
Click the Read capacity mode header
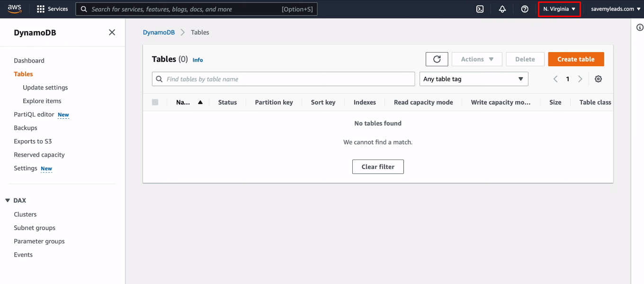[x=423, y=102]
